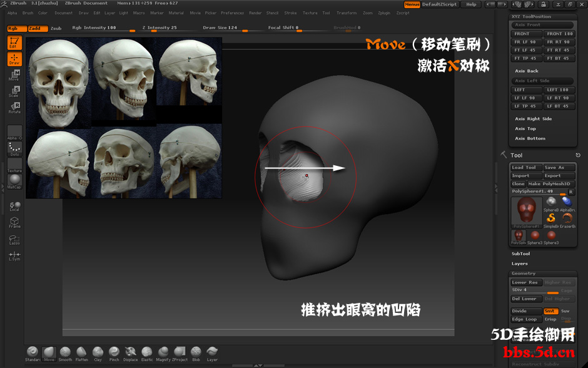Select the ZProject brush
Image resolution: width=588 pixels, height=368 pixels.
point(180,354)
